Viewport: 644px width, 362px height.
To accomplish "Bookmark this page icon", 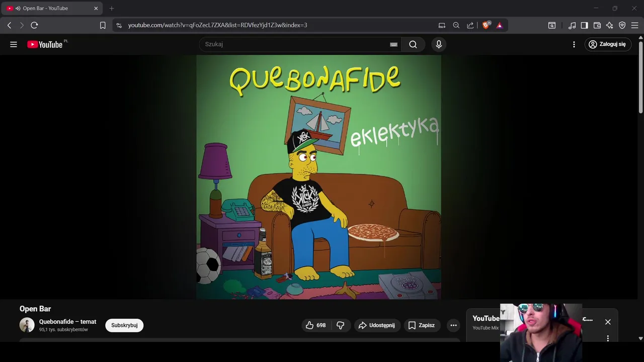I will point(103,25).
